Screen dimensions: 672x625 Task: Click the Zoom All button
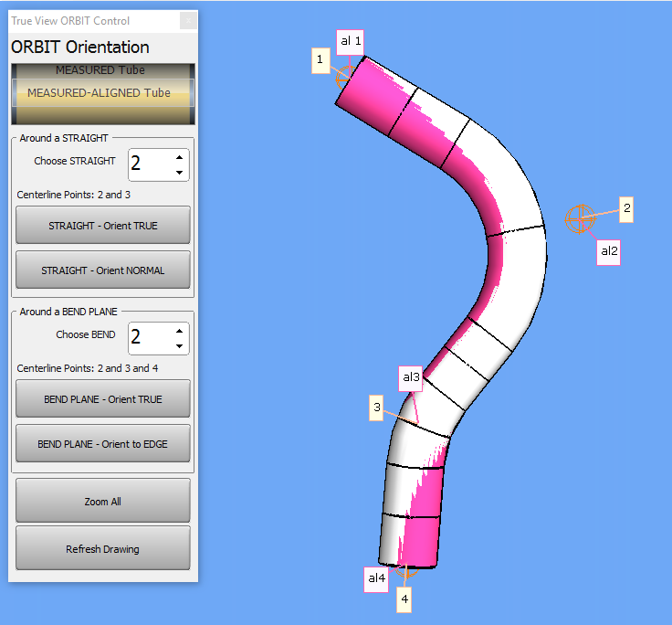pos(102,501)
